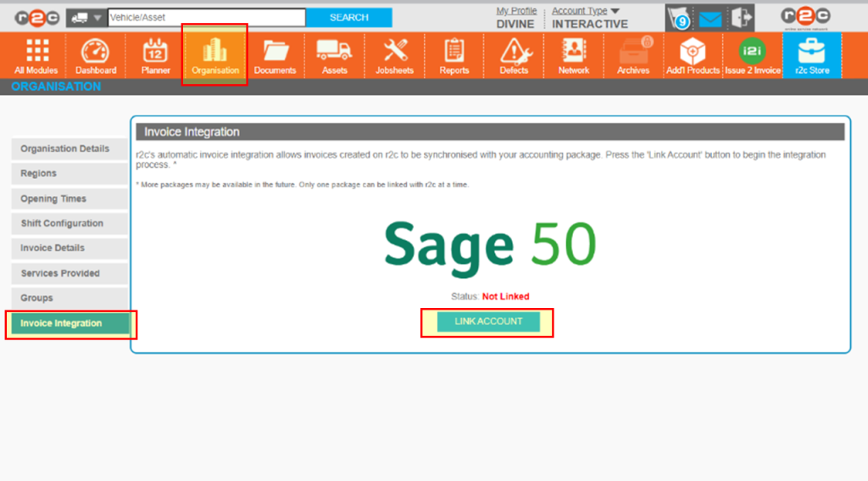Open the Planner calendar module
The width and height of the screenshot is (868, 481).
tap(156, 55)
